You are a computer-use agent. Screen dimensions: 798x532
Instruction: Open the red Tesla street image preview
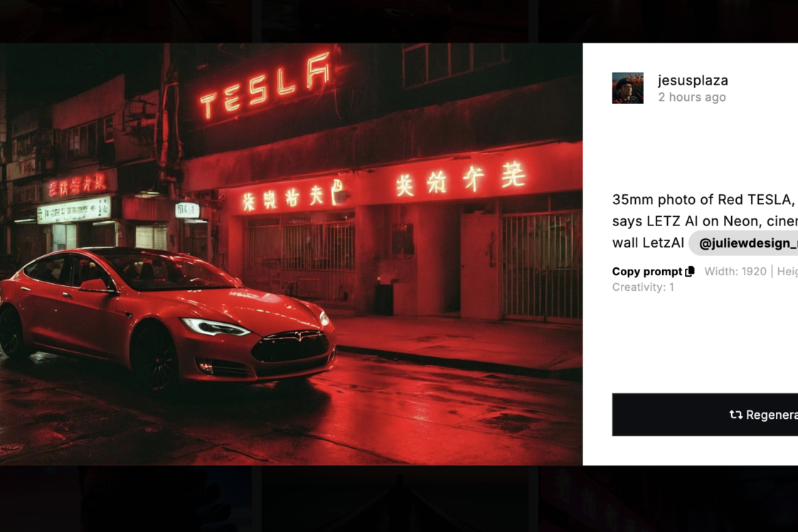[x=291, y=254]
